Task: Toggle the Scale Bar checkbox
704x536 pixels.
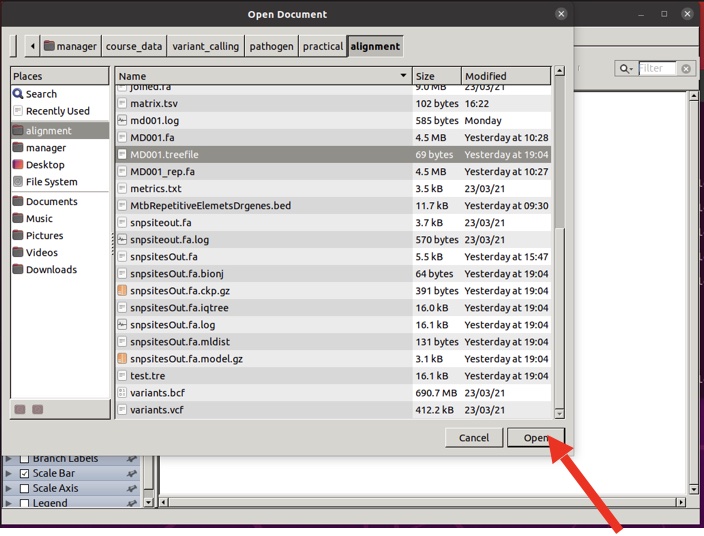Action: 25,474
